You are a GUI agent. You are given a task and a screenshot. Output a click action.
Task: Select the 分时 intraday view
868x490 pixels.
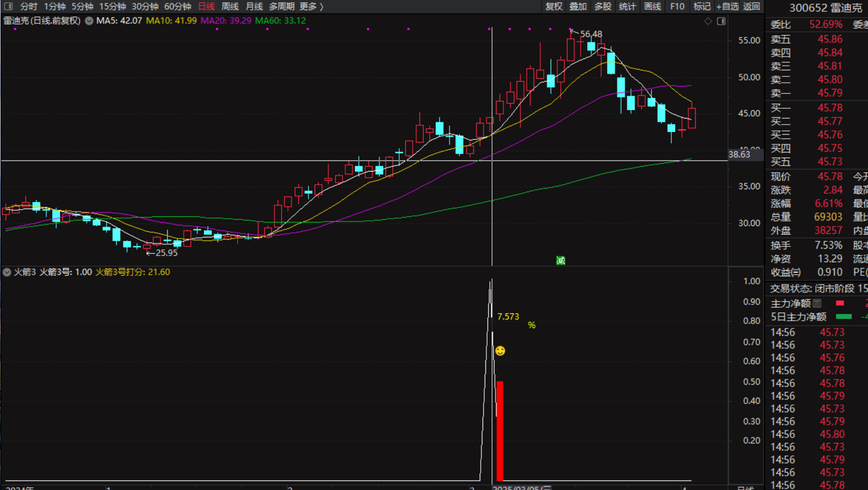click(28, 6)
